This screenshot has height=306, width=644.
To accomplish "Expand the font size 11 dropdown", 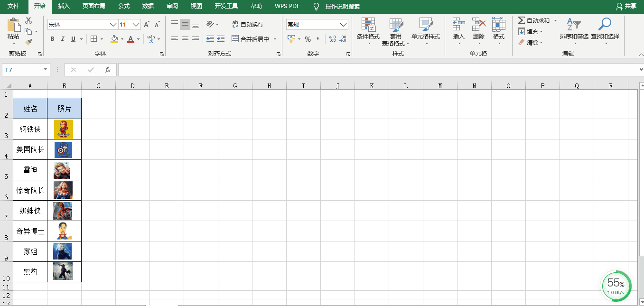I will tap(136, 25).
